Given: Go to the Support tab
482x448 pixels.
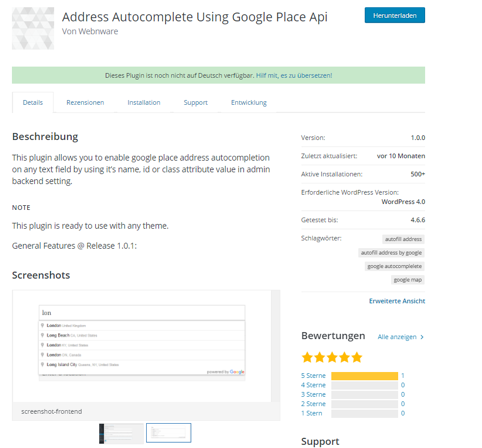Looking at the screenshot, I should 195,102.
